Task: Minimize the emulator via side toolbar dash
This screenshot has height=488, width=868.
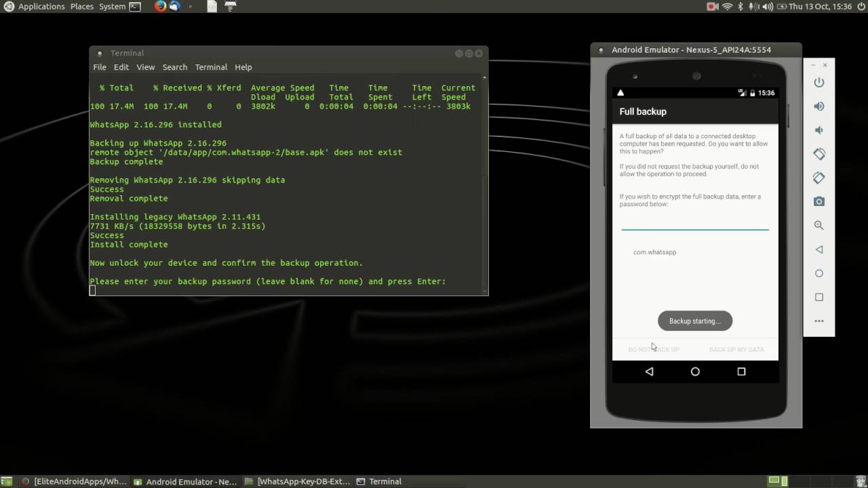Action: tap(814, 65)
